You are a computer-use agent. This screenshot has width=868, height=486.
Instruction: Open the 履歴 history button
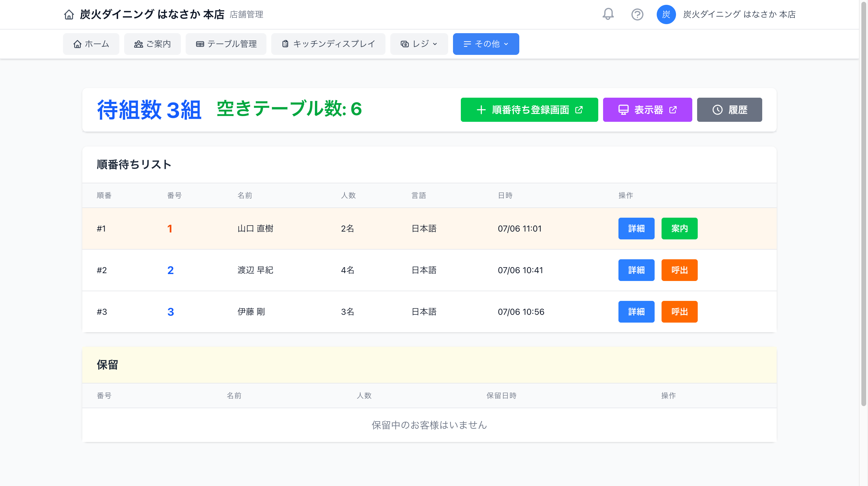[729, 110]
